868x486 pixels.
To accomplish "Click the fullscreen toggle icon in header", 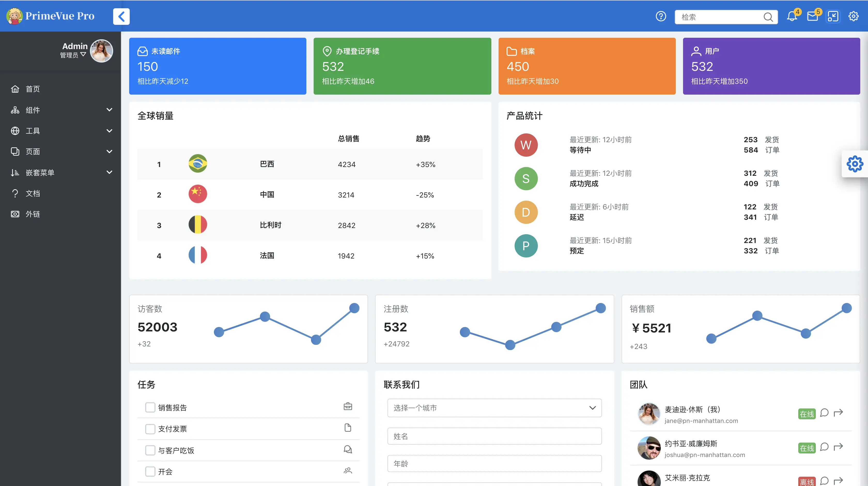I will [x=833, y=16].
